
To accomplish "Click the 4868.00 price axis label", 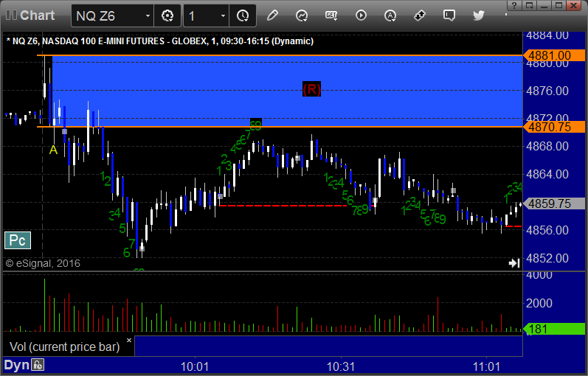I will (547, 146).
